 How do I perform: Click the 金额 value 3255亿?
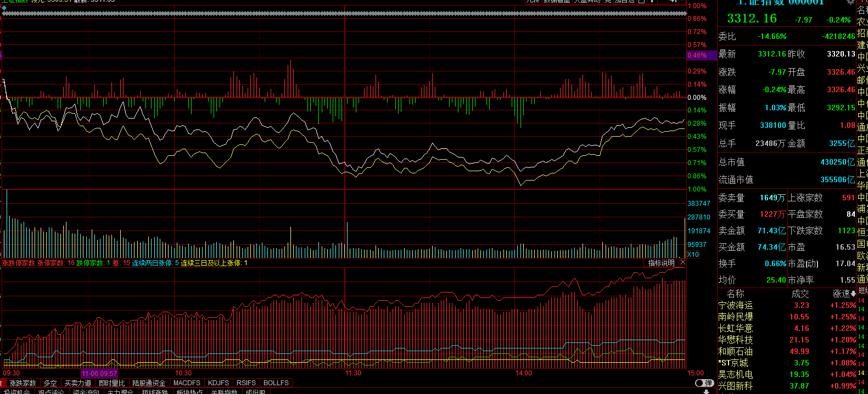[x=842, y=143]
